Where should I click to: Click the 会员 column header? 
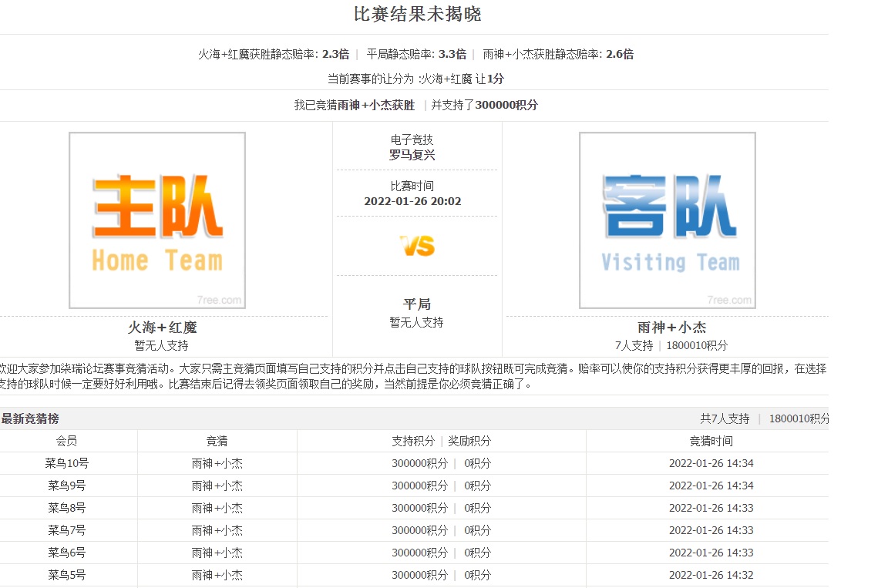pyautogui.click(x=67, y=442)
